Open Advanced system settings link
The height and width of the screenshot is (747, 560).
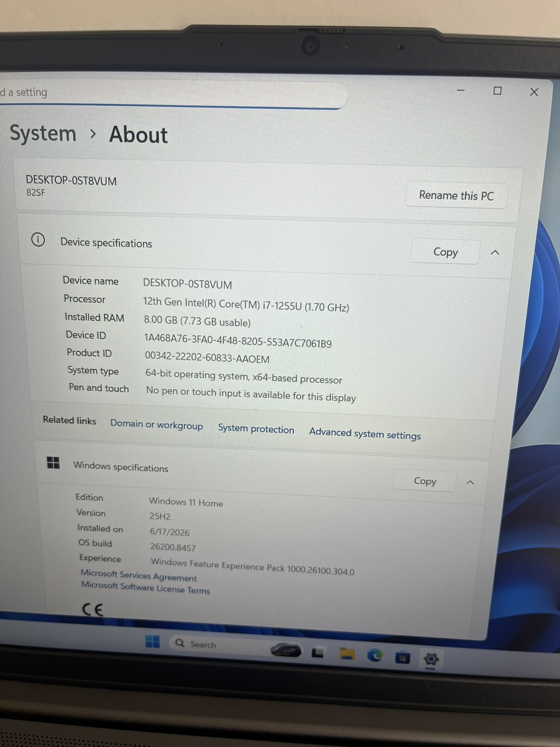click(x=365, y=434)
